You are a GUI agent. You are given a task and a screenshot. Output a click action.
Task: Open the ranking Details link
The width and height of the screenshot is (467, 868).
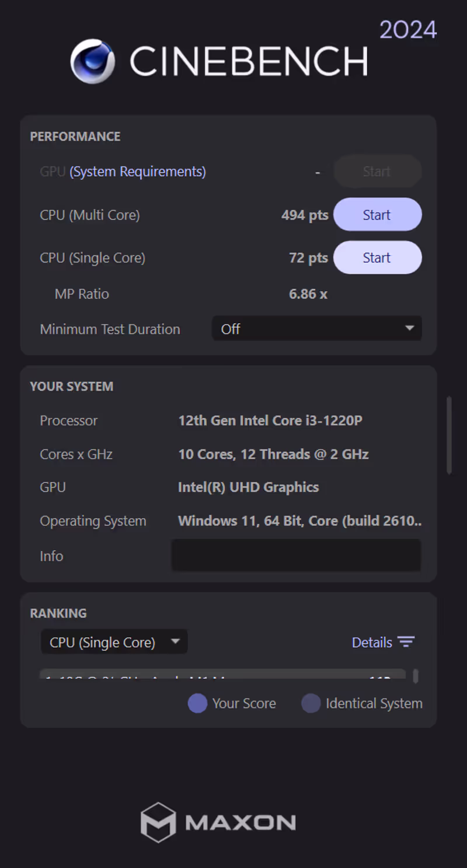(372, 642)
